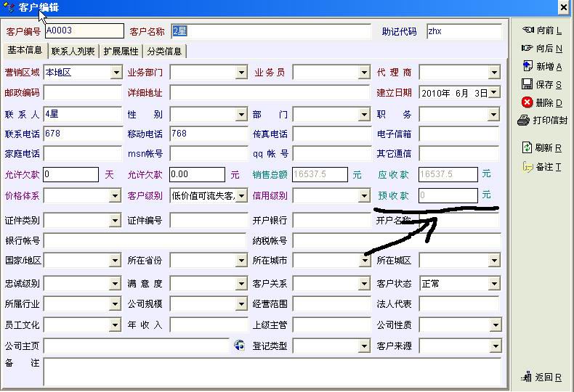
Task: Go to next record with 向后
Action: tap(542, 49)
